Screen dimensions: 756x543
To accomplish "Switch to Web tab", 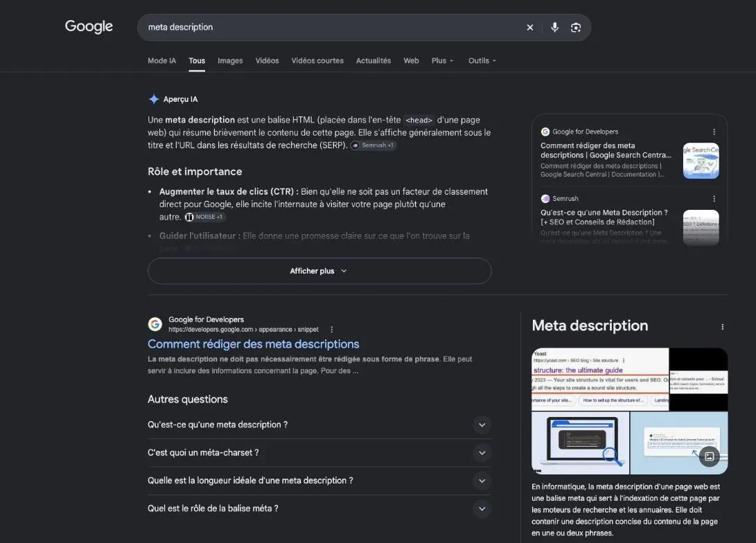I will coord(412,61).
